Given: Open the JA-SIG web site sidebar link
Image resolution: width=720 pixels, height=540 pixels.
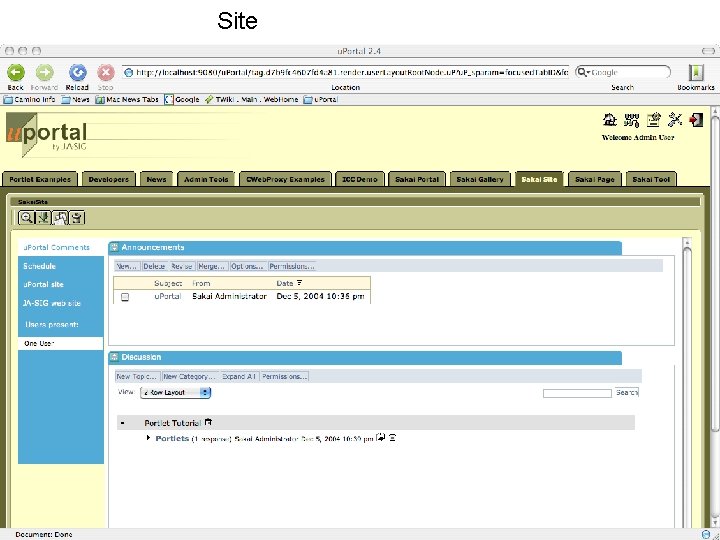Looking at the screenshot, I should coord(52,304).
